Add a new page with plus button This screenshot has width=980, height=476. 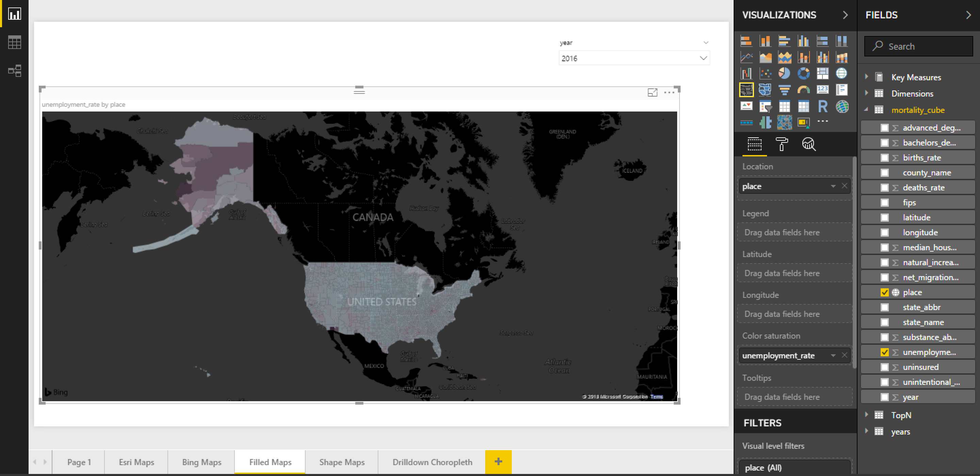(499, 462)
